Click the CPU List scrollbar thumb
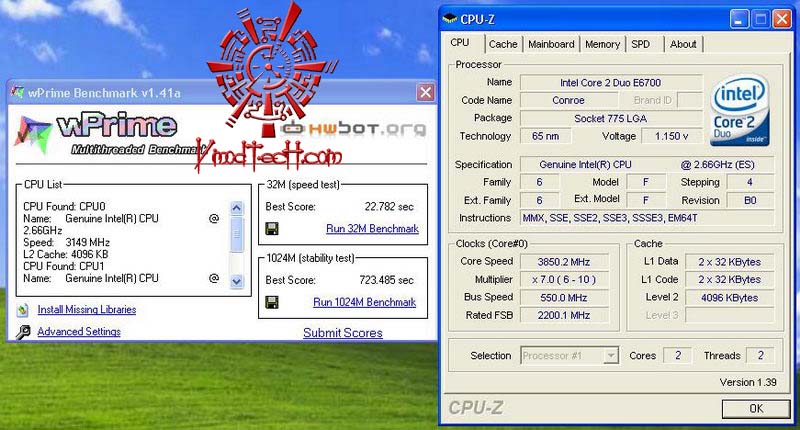 (236, 234)
